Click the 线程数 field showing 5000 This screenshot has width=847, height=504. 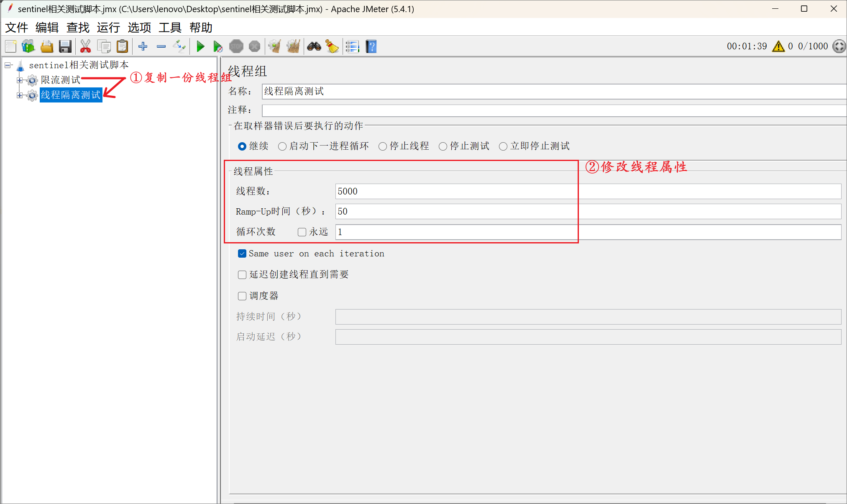(x=588, y=192)
